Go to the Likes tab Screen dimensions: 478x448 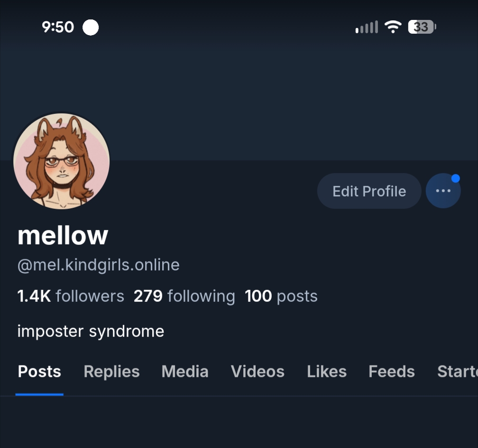[326, 372]
